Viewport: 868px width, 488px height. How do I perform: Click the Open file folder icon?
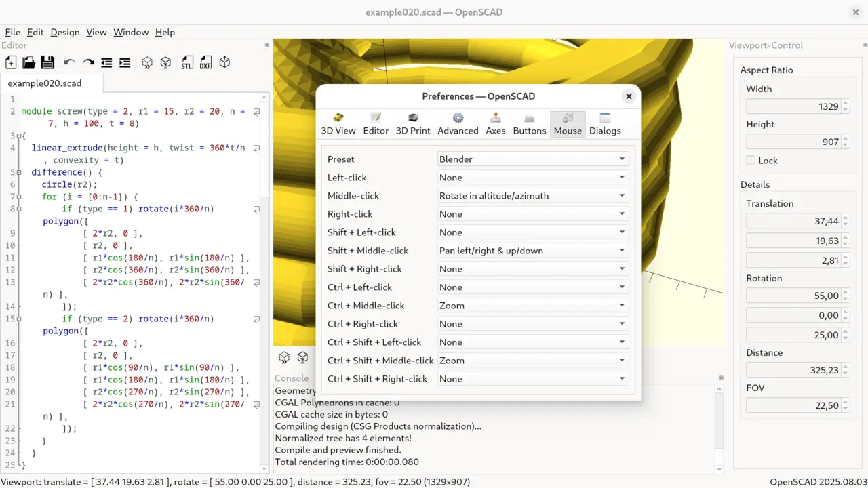pos(29,62)
